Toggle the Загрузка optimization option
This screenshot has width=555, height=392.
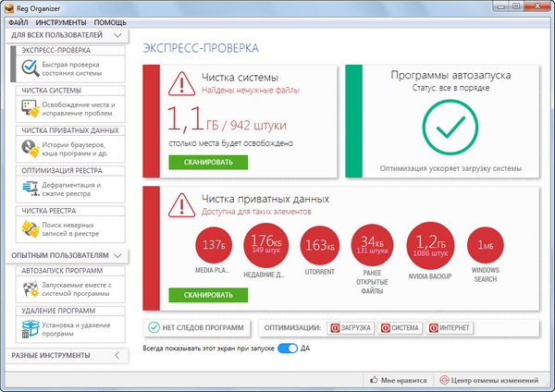coord(351,327)
